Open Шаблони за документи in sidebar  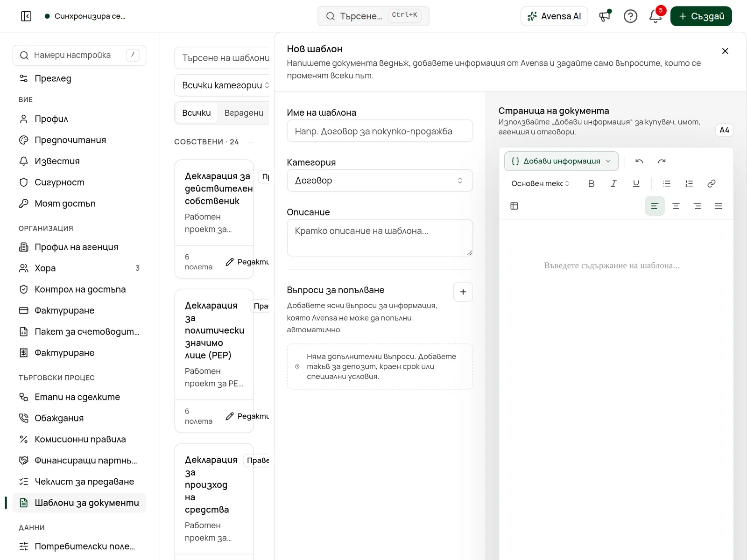(x=79, y=503)
